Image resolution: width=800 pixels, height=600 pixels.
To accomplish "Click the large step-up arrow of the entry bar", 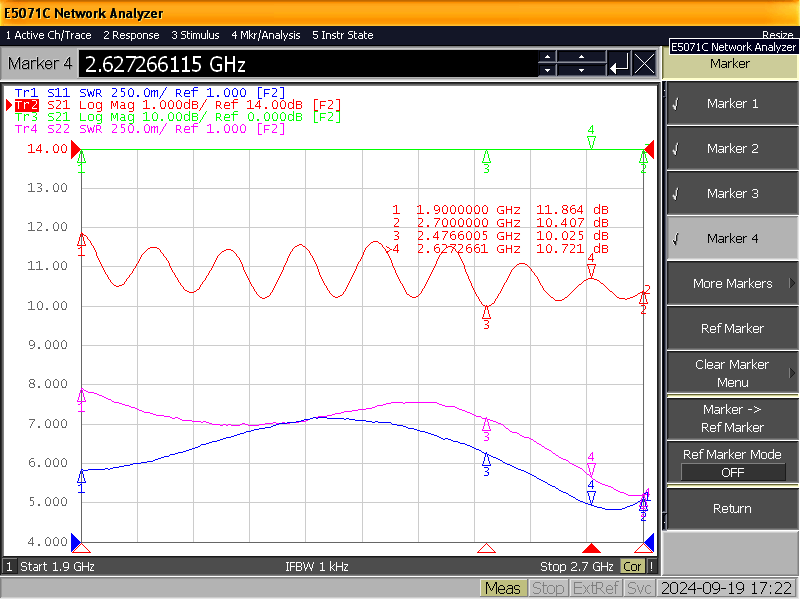I will point(582,57).
